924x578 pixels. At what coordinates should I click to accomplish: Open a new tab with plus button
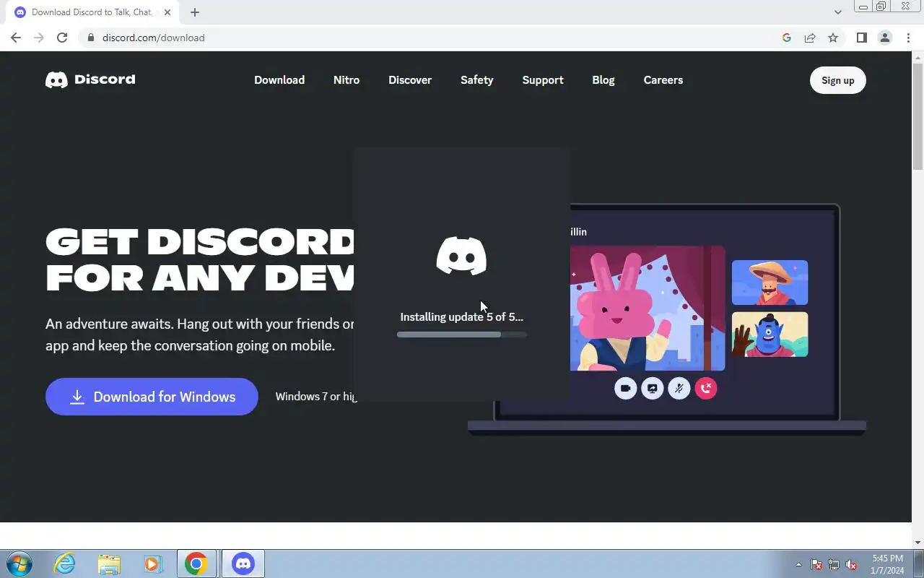point(195,12)
